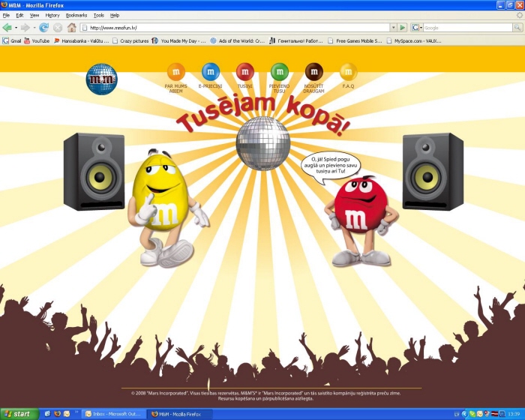The image size is (525, 420).
Task: Reload the page with the Refresh icon
Action: 43,28
